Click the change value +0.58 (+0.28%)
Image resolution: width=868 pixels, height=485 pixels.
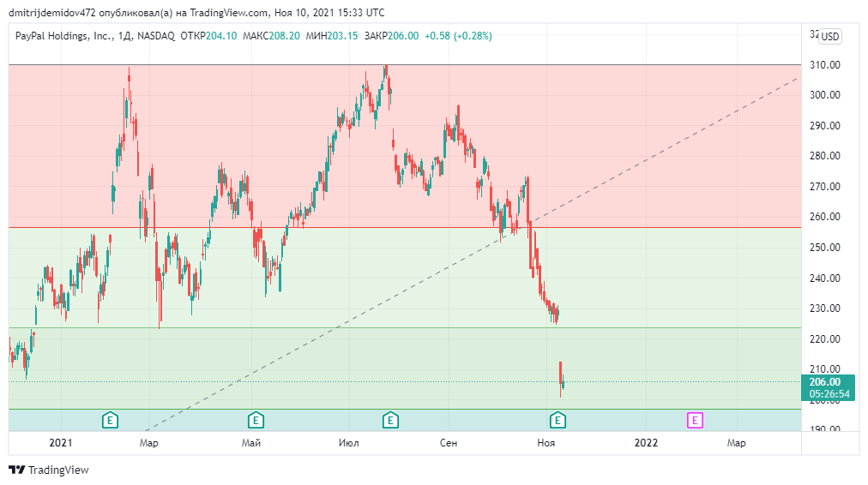click(x=458, y=36)
